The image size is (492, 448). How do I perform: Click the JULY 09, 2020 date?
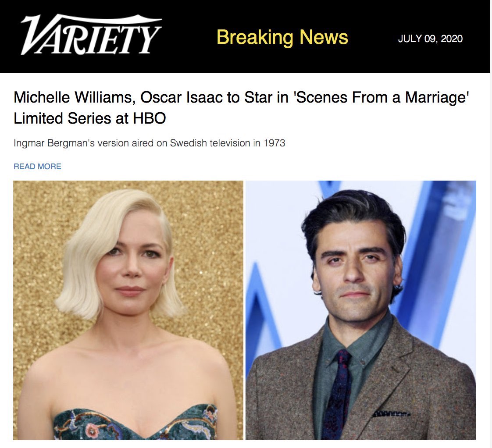430,39
